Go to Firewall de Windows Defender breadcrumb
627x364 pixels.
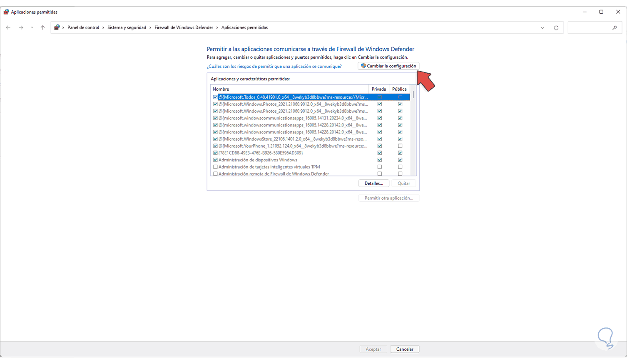[184, 27]
